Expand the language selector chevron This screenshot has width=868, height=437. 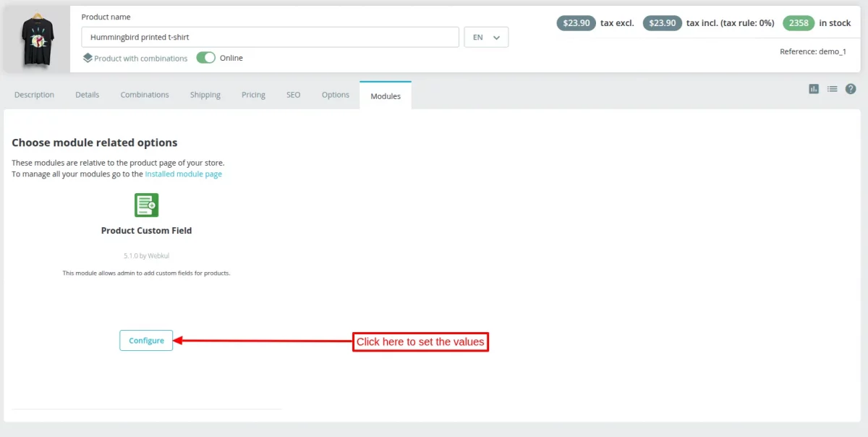tap(495, 37)
